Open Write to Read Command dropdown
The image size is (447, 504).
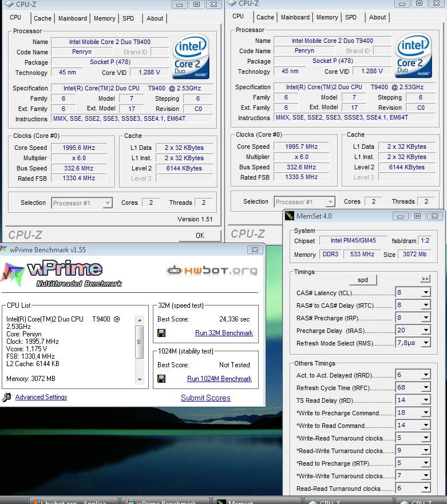(425, 425)
